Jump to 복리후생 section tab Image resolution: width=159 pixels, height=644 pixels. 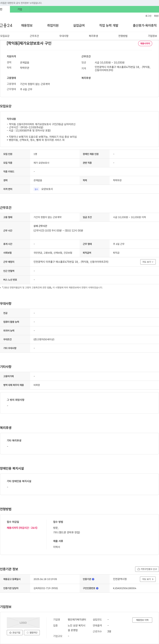coord(93,36)
